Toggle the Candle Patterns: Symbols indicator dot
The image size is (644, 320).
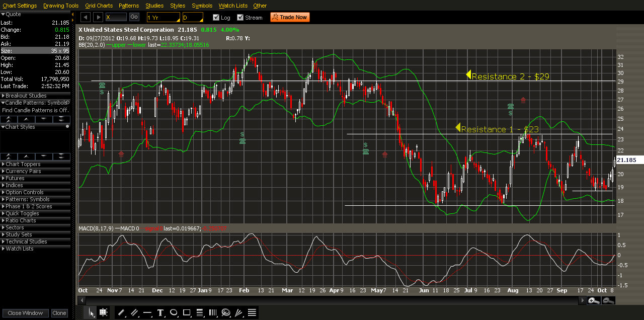[68, 103]
